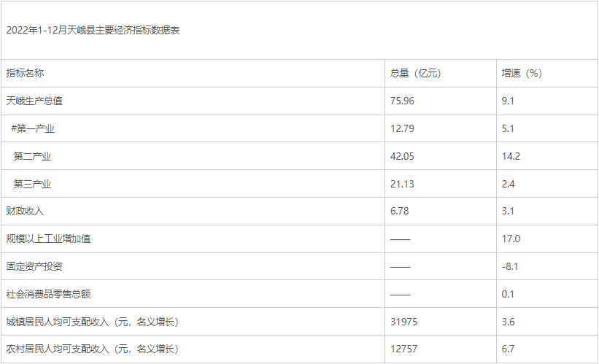Click the 社会消费品零售总额 row label
Screen dimensions: 599x364
(48, 294)
